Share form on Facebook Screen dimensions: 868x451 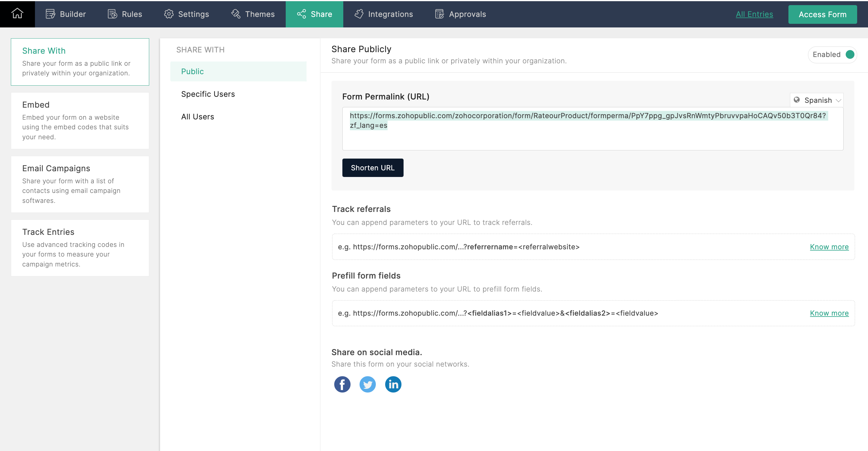click(x=342, y=384)
